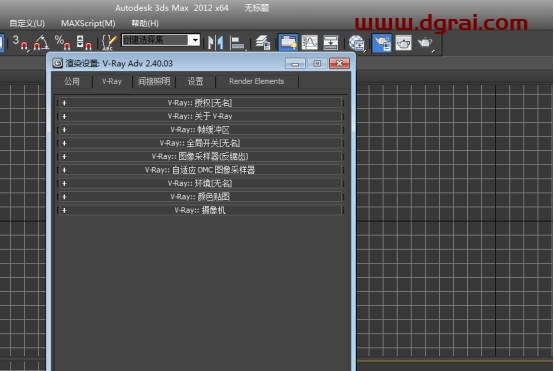Open the Rendered Frame Window icon

[403, 42]
